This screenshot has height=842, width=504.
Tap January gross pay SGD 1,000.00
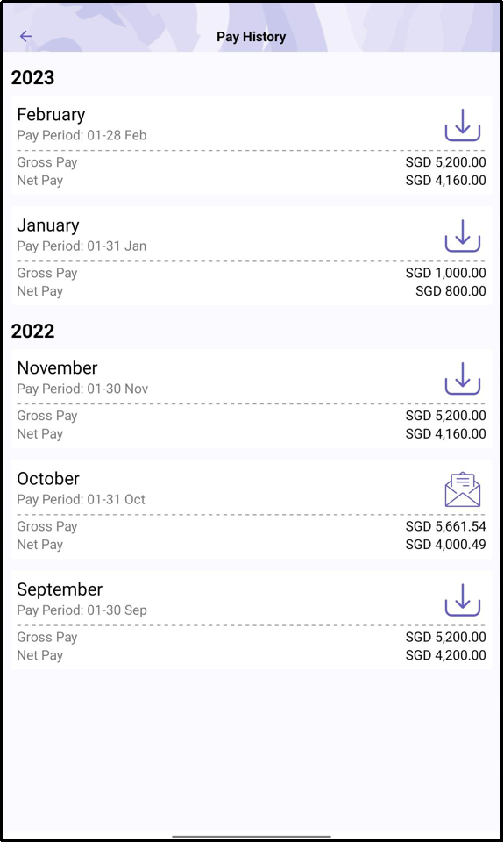point(445,273)
